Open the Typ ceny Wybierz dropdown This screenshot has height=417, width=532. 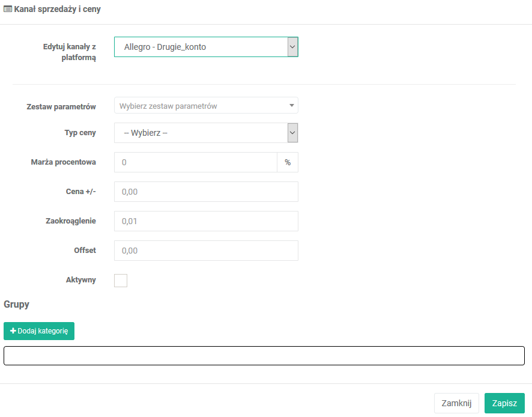(205, 133)
